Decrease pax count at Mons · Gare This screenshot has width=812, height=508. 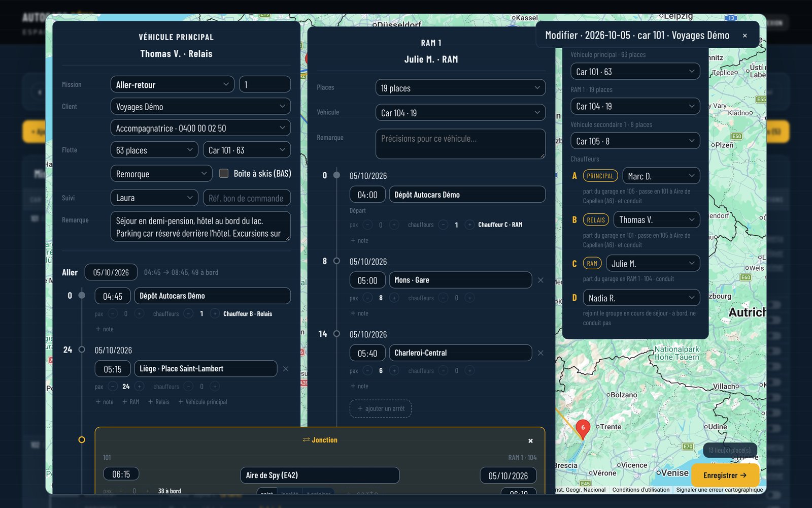[367, 298]
